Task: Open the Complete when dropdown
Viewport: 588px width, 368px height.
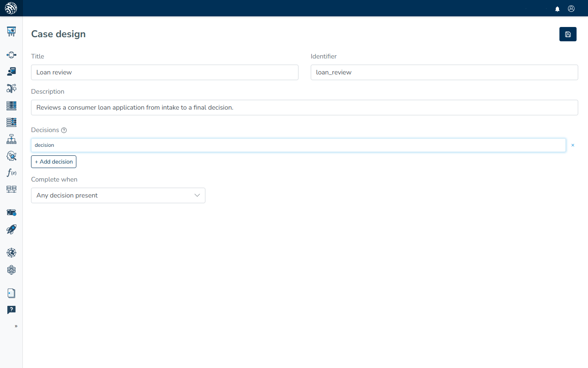Action: (118, 195)
